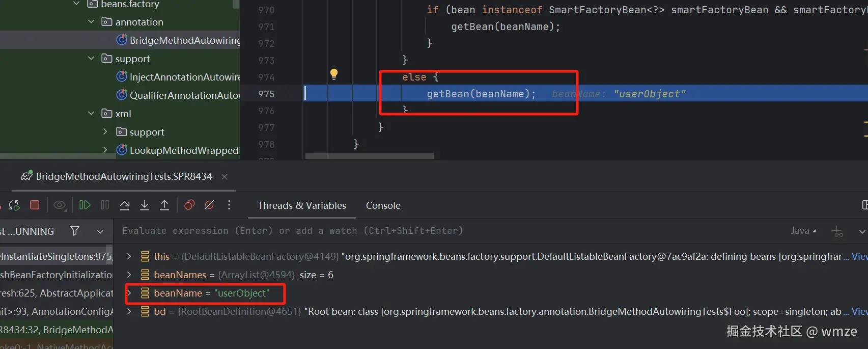Click the 'st ...UNNING' thread selector label
The height and width of the screenshot is (349, 868).
[27, 231]
